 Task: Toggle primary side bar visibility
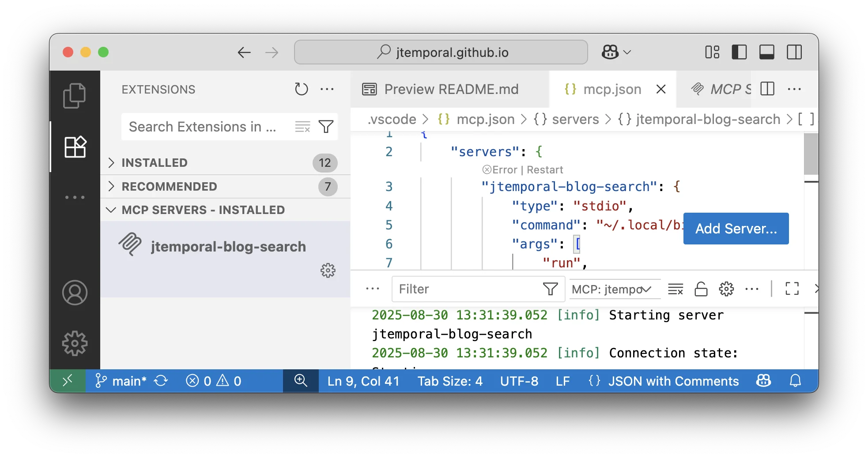click(739, 52)
